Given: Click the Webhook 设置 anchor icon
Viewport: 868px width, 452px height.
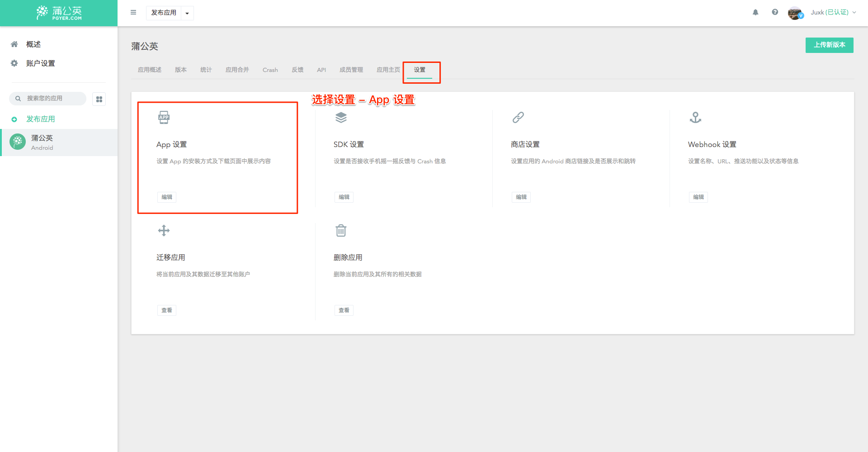Looking at the screenshot, I should click(695, 118).
